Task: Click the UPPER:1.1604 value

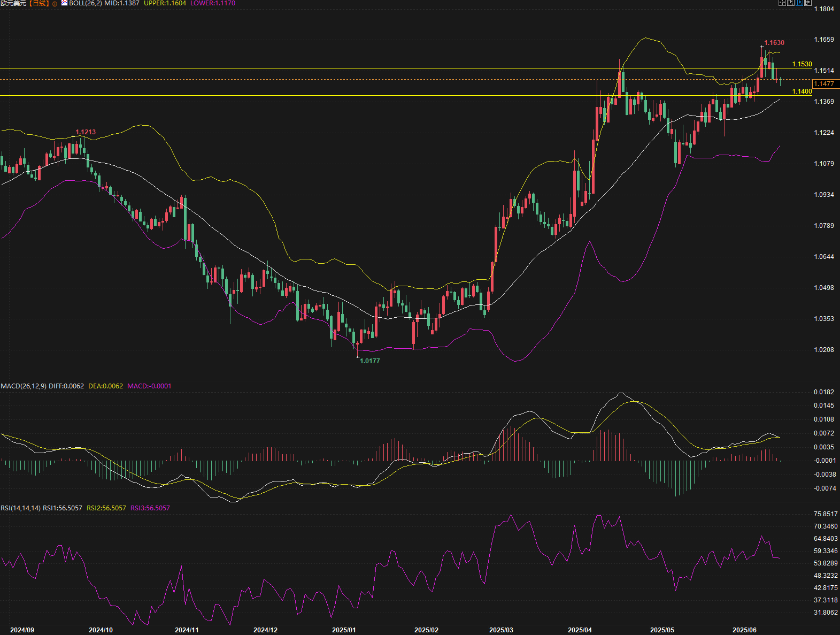Action: [x=165, y=3]
